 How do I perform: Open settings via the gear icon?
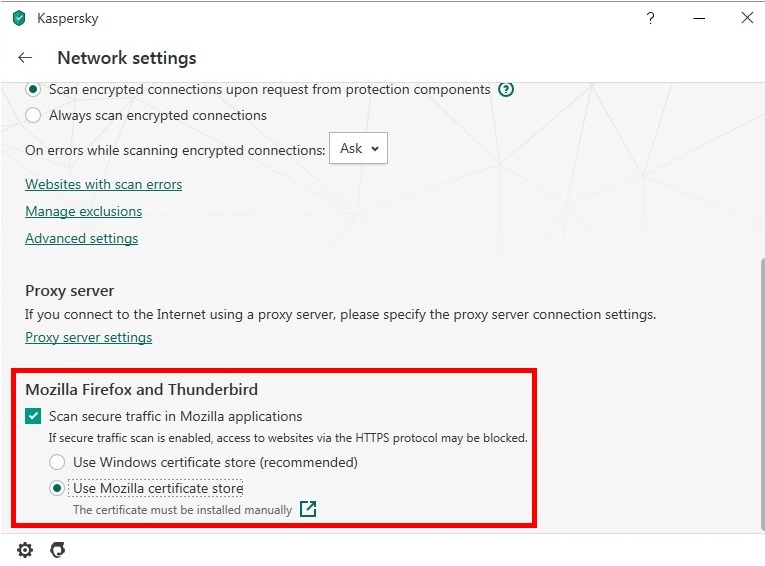pyautogui.click(x=25, y=550)
